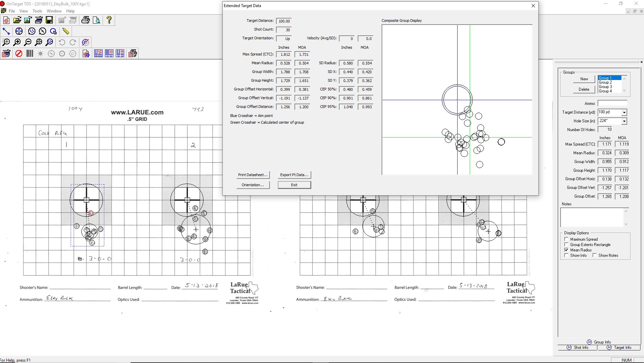The width and height of the screenshot is (644, 363).
Task: Click the zoom in magnifier icon
Action: pos(17,42)
